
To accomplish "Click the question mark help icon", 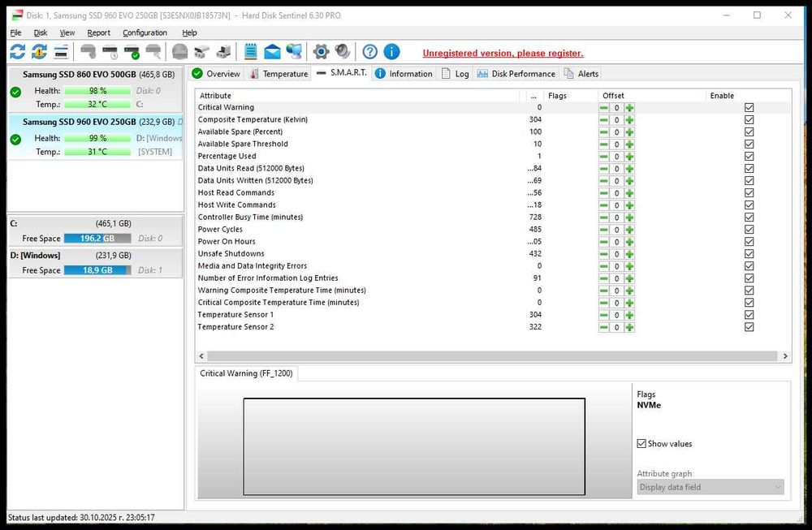I will click(369, 52).
